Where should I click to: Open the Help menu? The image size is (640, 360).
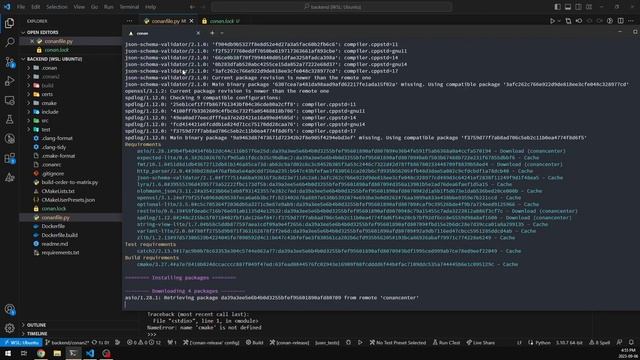click(x=150, y=7)
